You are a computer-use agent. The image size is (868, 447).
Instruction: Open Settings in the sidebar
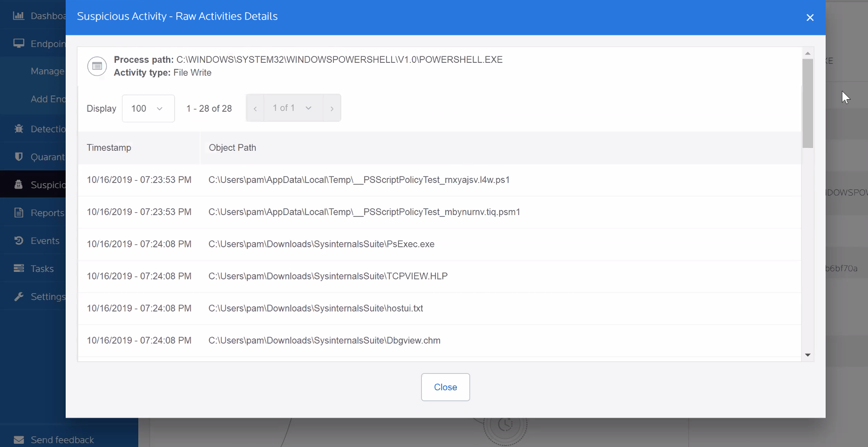point(48,297)
